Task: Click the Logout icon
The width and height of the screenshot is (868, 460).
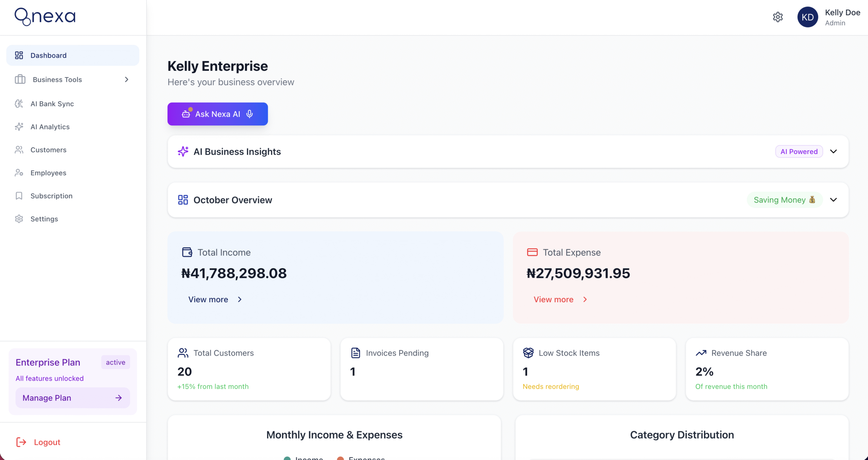Action: tap(21, 442)
